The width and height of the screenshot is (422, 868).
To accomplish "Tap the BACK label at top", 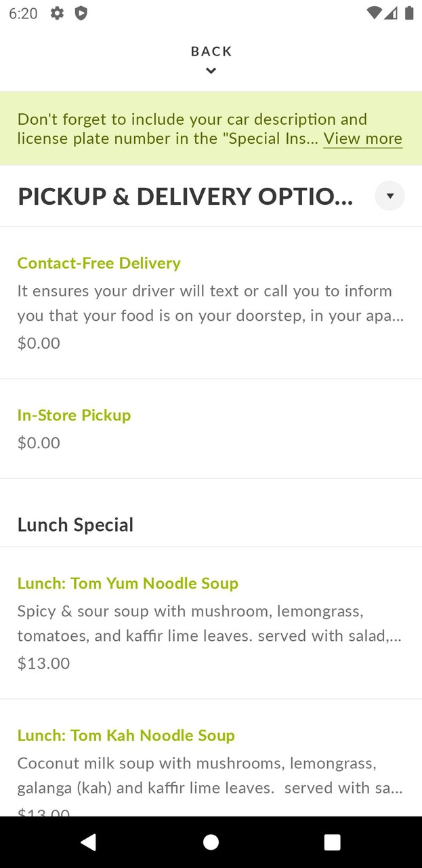I will [x=211, y=52].
